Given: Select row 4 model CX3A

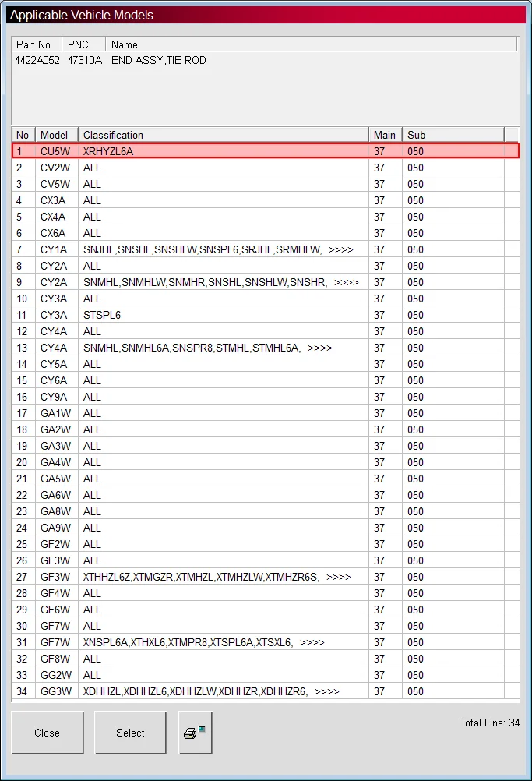Looking at the screenshot, I should [53, 201].
